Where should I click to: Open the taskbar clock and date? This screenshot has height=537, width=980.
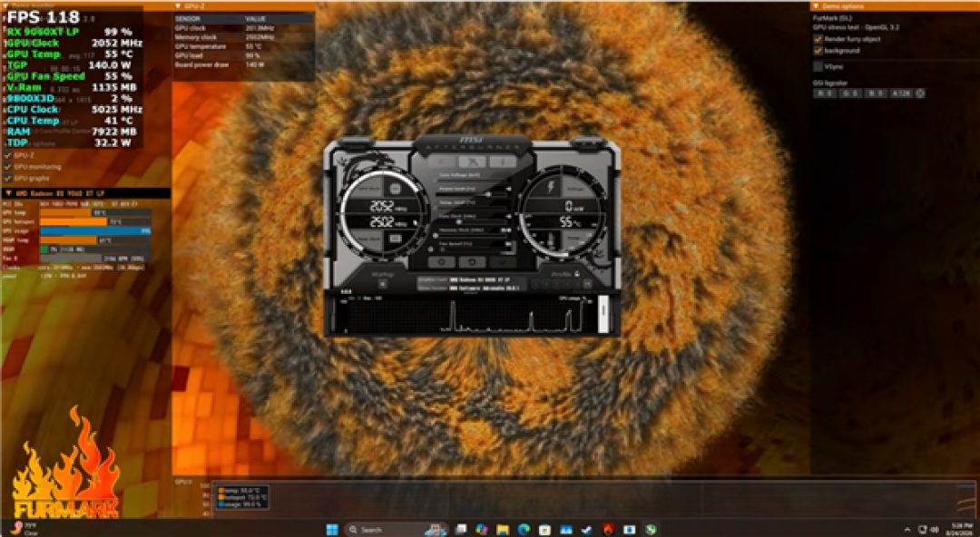tap(959, 530)
